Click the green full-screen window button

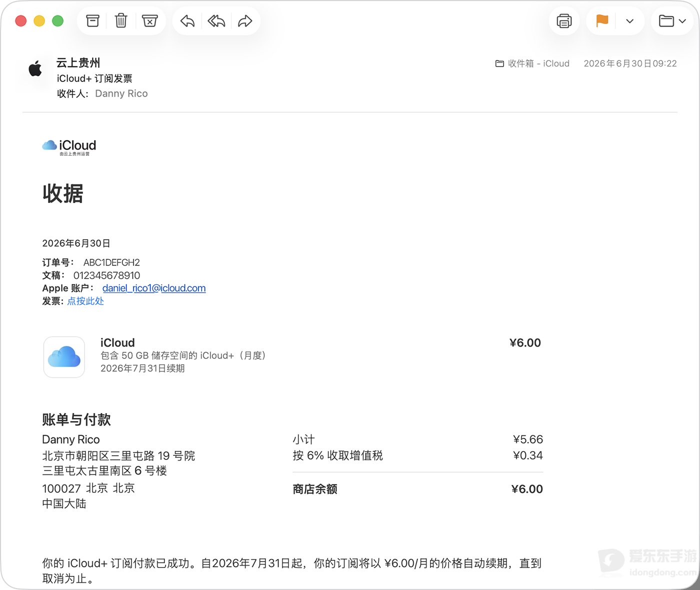tap(58, 21)
